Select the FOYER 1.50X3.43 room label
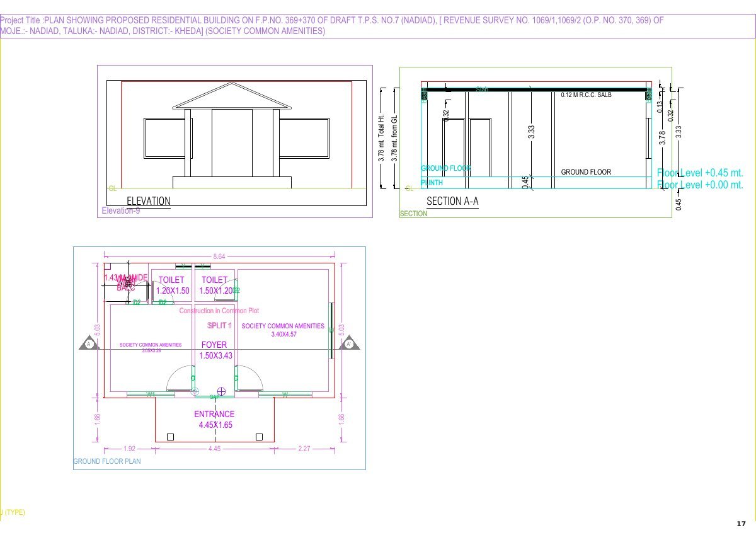 coord(215,350)
